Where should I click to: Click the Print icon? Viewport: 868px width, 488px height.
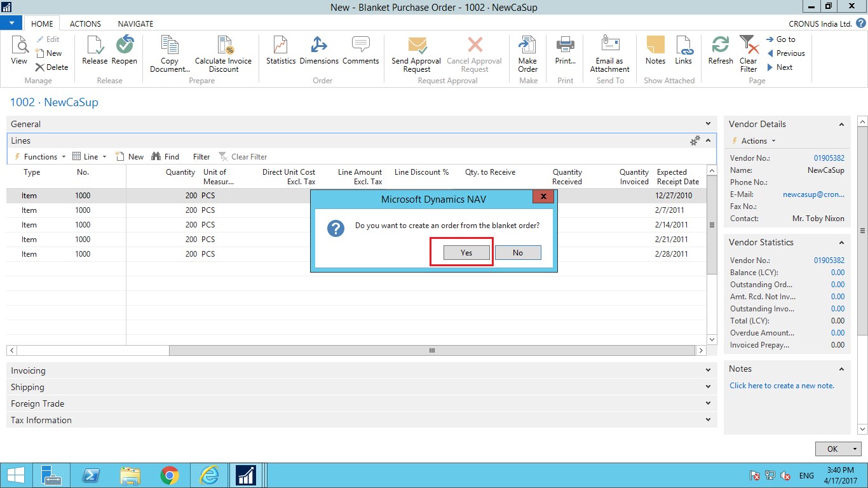point(565,51)
